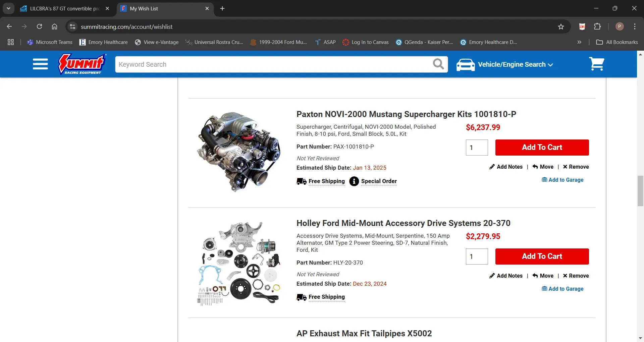
Task: Click Free Shipping on Paxton supercharger
Action: pos(327,181)
